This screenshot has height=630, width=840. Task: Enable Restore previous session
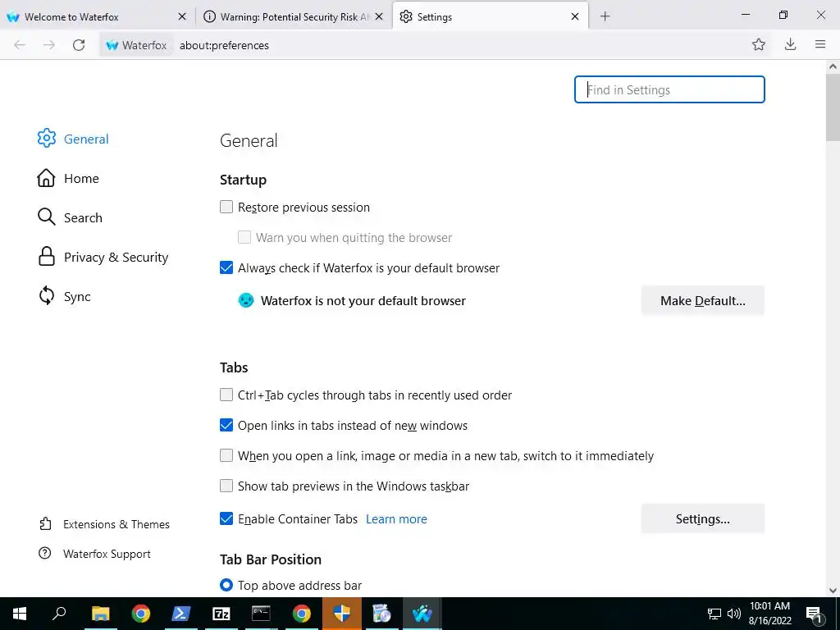point(226,207)
